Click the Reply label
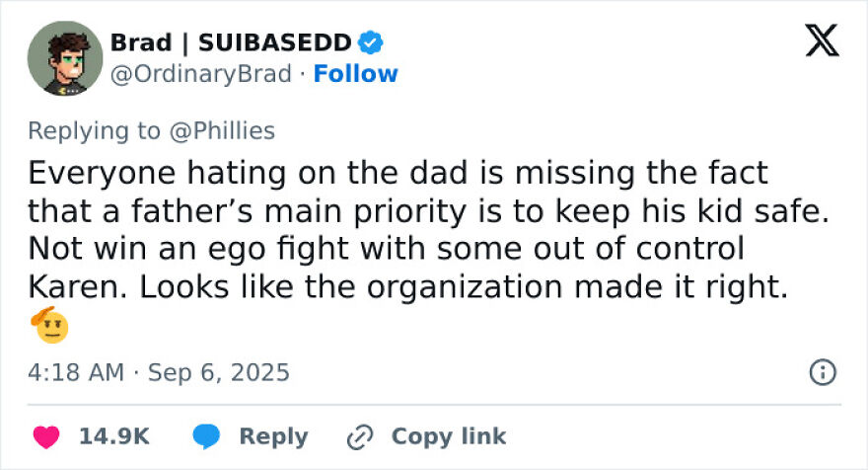Viewport: 868px width, 470px height. [x=273, y=436]
